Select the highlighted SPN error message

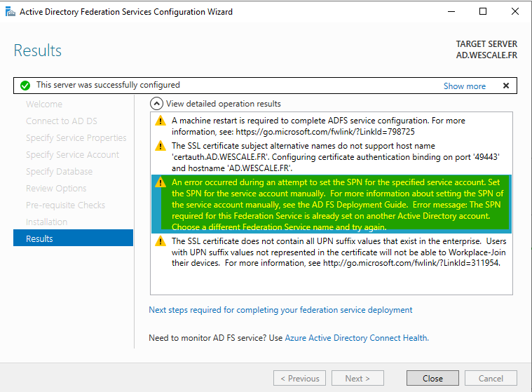(331, 204)
